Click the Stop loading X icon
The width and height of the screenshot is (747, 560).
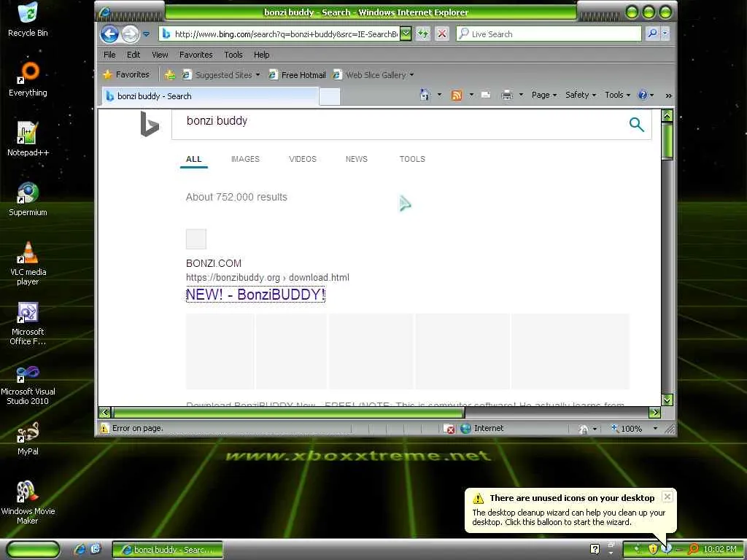click(442, 34)
